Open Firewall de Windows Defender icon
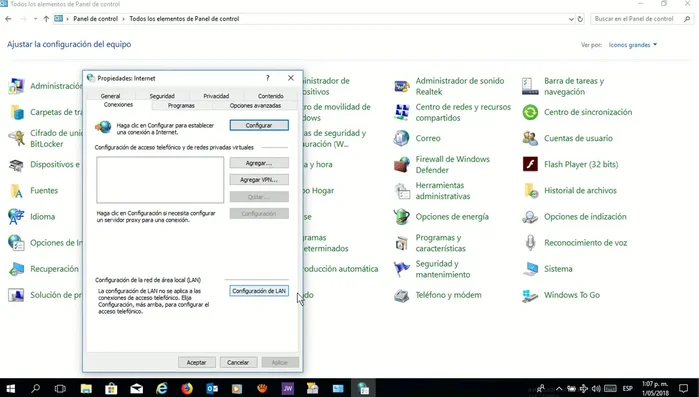The width and height of the screenshot is (699, 397). point(402,164)
